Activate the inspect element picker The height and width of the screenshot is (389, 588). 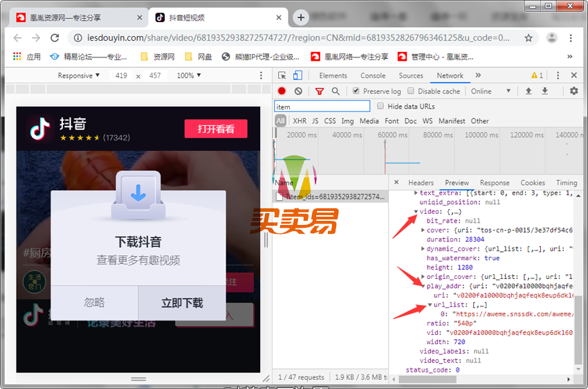point(282,75)
